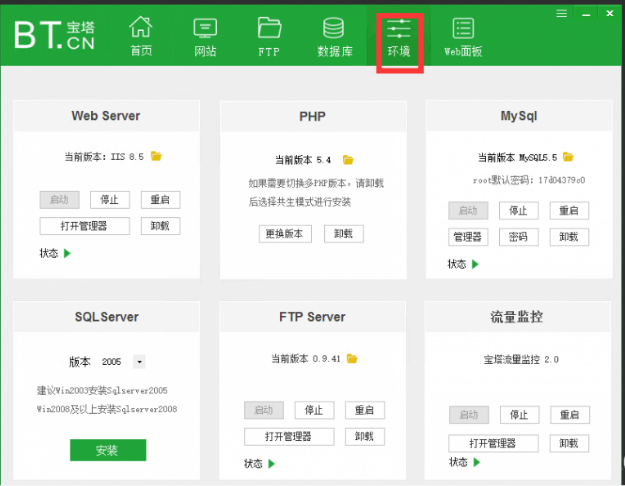Click 流量监控 green status arrow
This screenshot has height=486, width=625.
477,462
